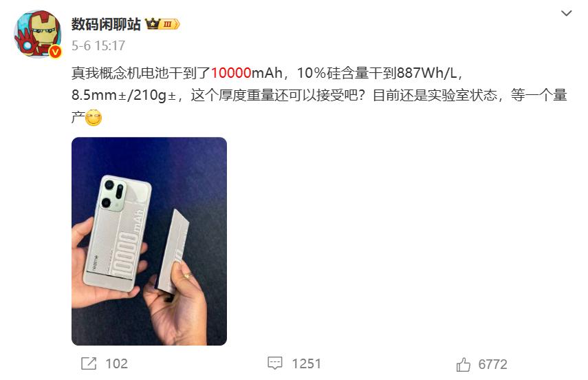Click the 8.5mm±/210g± text line
Viewport: 588px width, 380px height.
(124, 96)
